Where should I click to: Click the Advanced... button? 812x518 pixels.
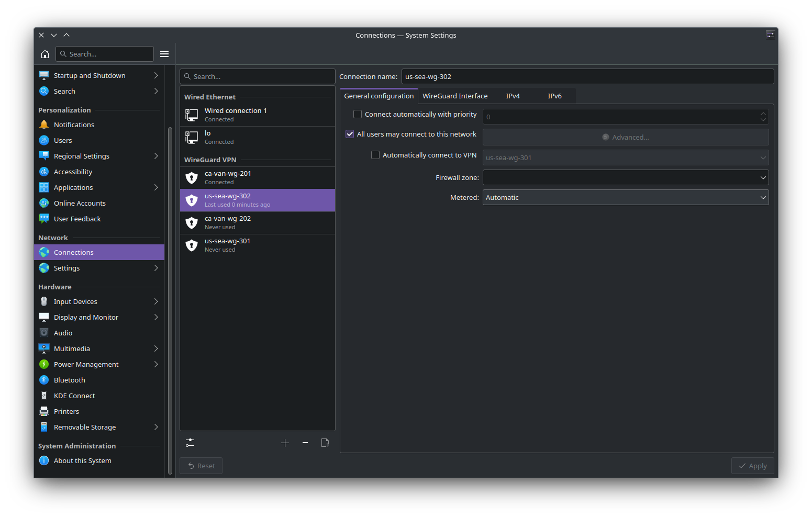[x=626, y=137]
